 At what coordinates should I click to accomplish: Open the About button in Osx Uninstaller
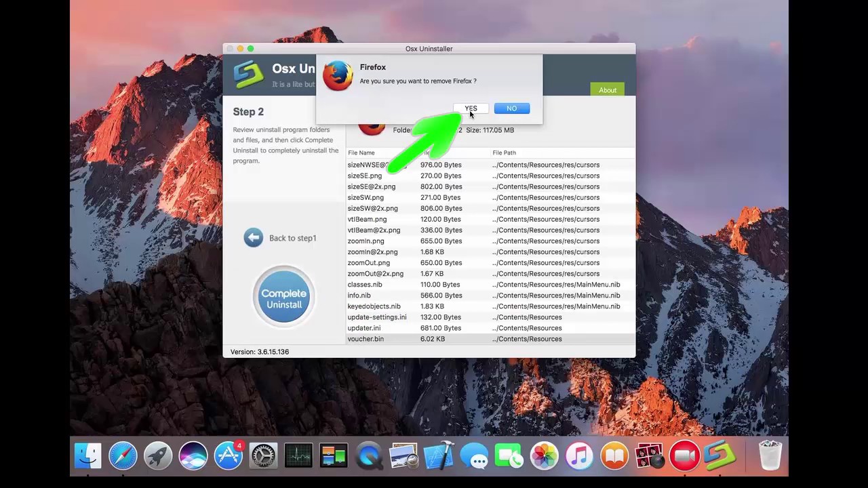tap(608, 90)
